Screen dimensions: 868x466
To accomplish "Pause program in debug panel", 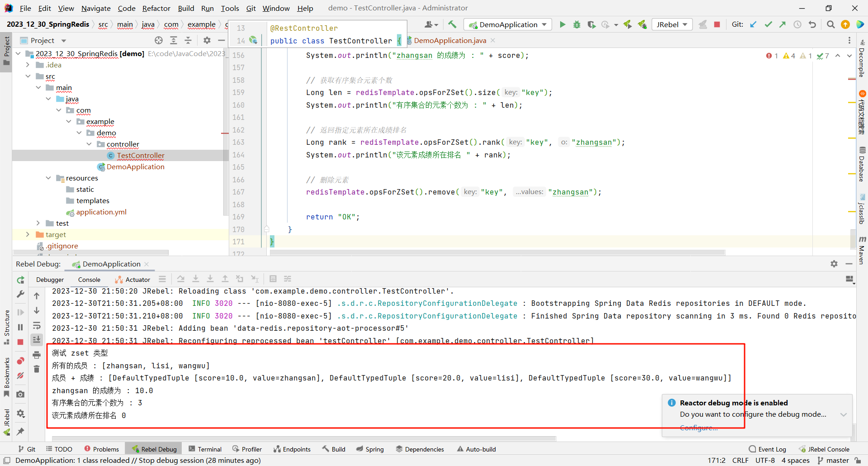I will [20, 327].
